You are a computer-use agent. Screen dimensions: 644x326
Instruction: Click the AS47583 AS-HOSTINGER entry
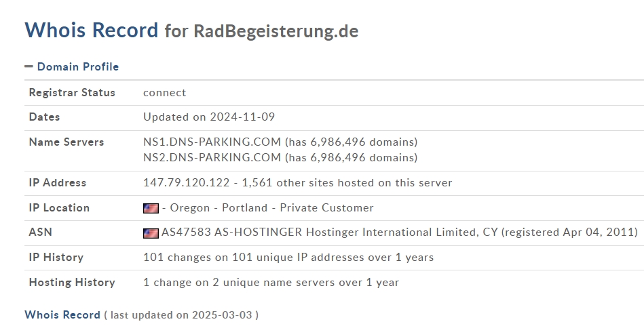[x=231, y=232]
